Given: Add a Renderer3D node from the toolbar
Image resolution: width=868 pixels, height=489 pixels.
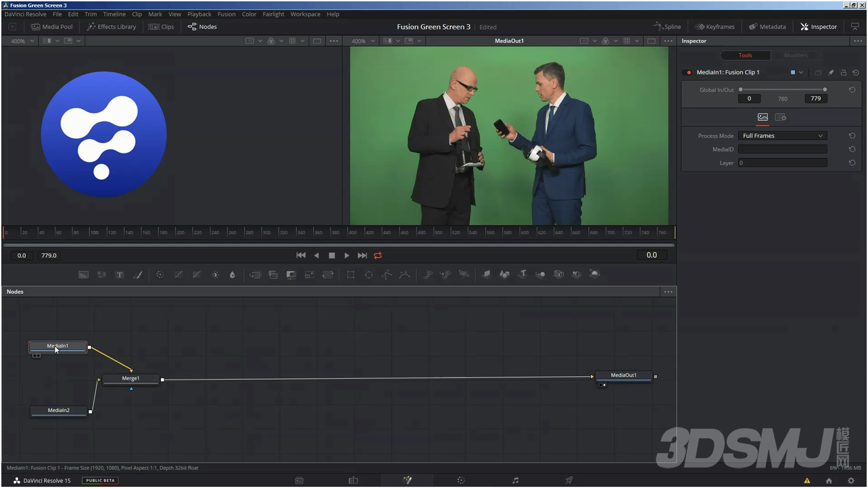Looking at the screenshot, I should pos(594,274).
